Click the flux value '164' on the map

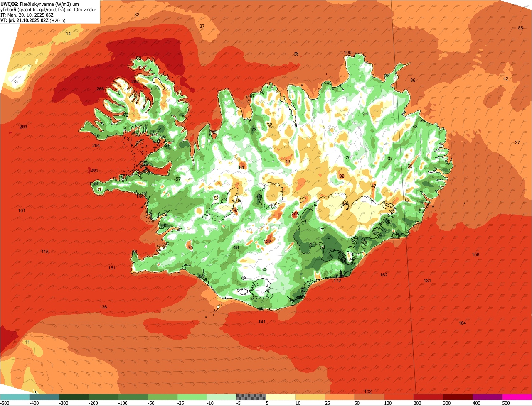click(x=462, y=323)
